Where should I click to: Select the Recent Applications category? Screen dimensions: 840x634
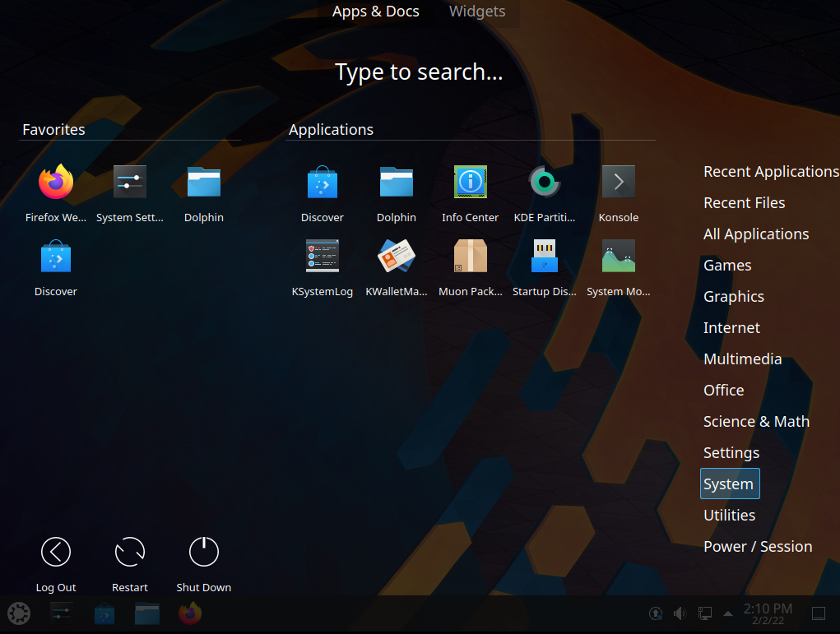pyautogui.click(x=771, y=171)
